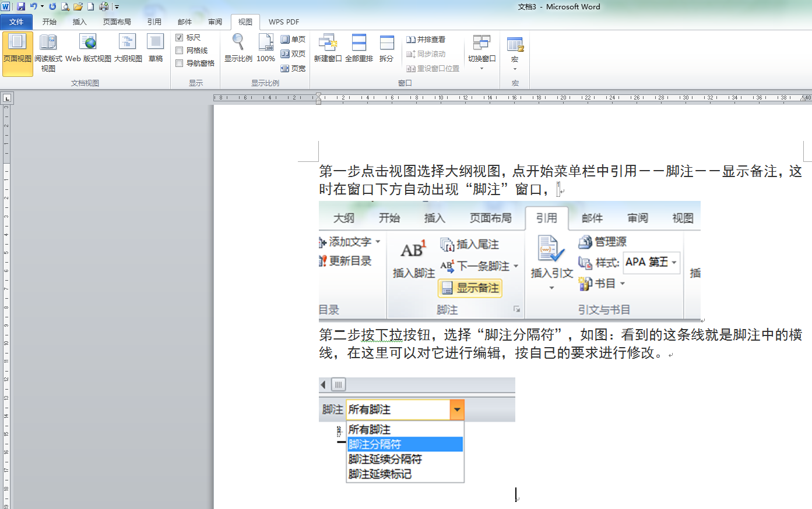This screenshot has height=509, width=812.
Task: Click the line 时在窗口下方自动出现“脚注”窗口
Action: tap(434, 189)
